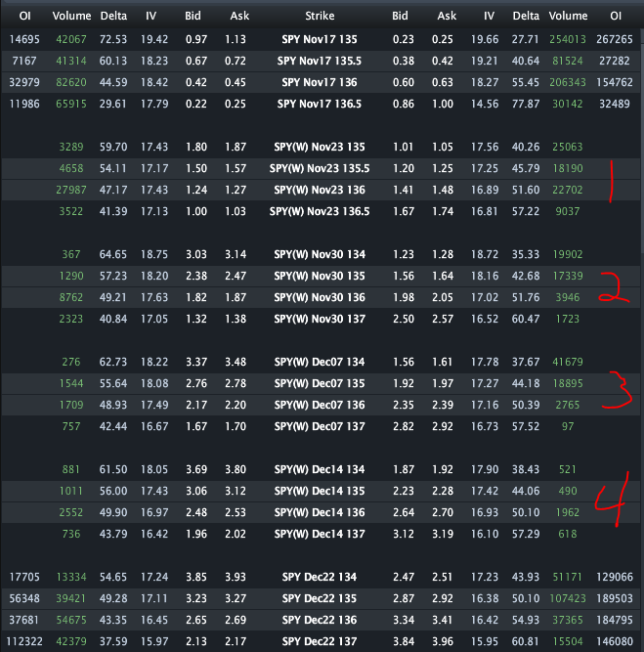Select the SPY Dec22 134 strike label
The image size is (644, 652).
320,577
